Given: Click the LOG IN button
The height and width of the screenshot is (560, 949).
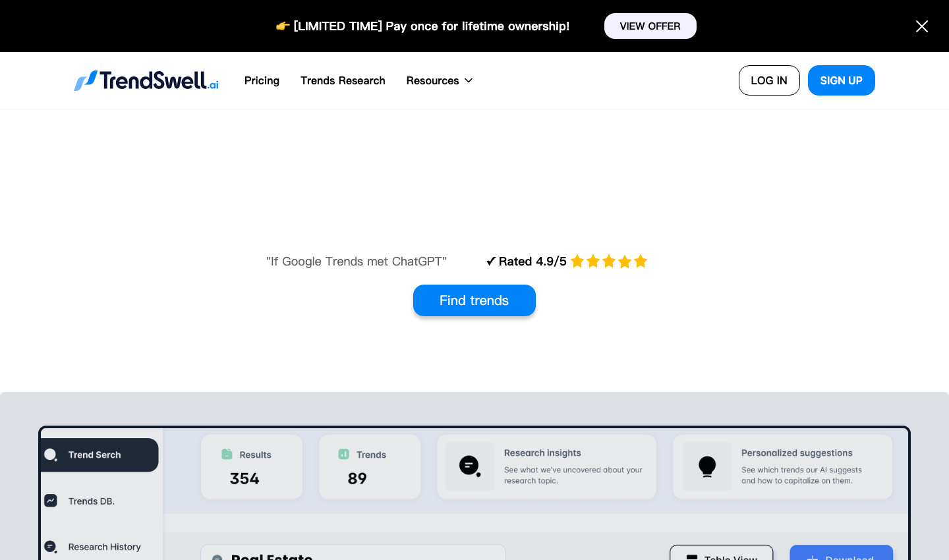Looking at the screenshot, I should pyautogui.click(x=769, y=80).
